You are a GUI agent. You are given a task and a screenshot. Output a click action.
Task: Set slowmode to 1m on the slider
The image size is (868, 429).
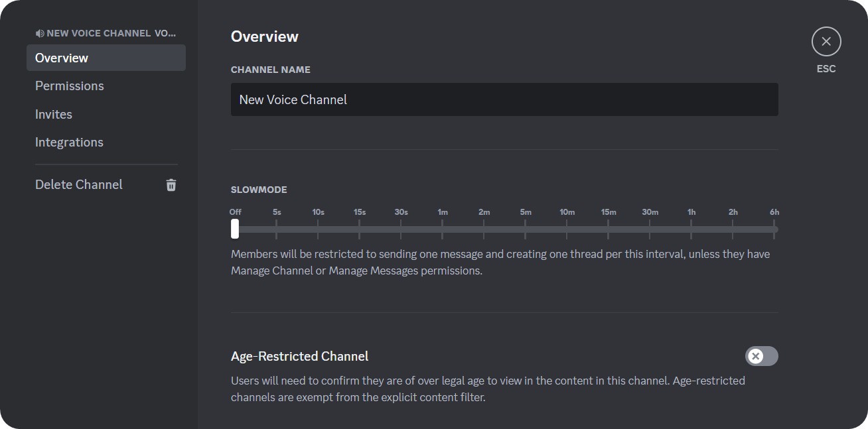point(443,229)
